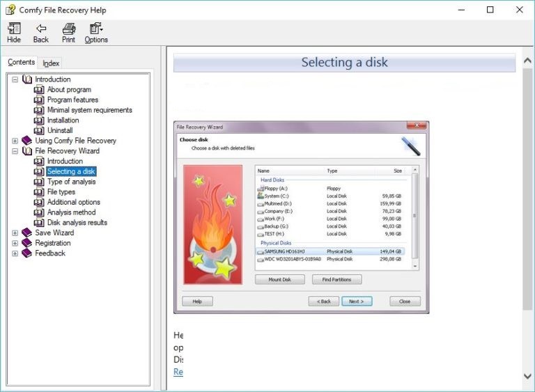Image resolution: width=535 pixels, height=392 pixels.
Task: Click the Selecting a disk page icon
Action: [39, 171]
